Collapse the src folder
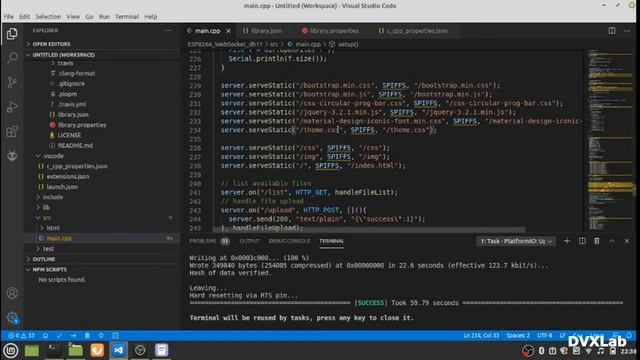 pos(47,218)
